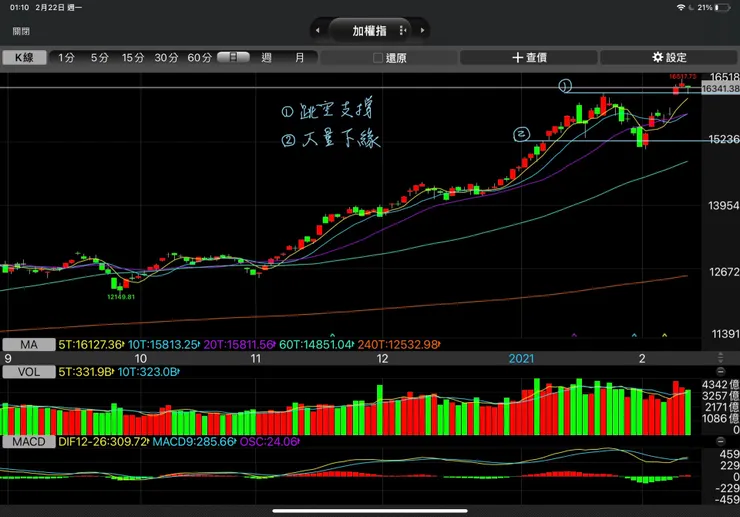The width and height of the screenshot is (740, 517).
Task: Open the MACD indicator label
Action: pyautogui.click(x=29, y=442)
